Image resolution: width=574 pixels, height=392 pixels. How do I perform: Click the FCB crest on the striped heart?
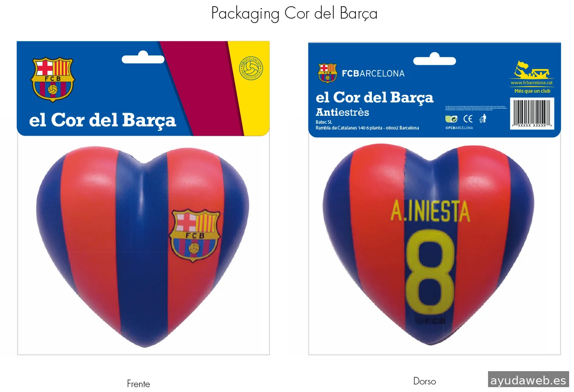pyautogui.click(x=195, y=235)
